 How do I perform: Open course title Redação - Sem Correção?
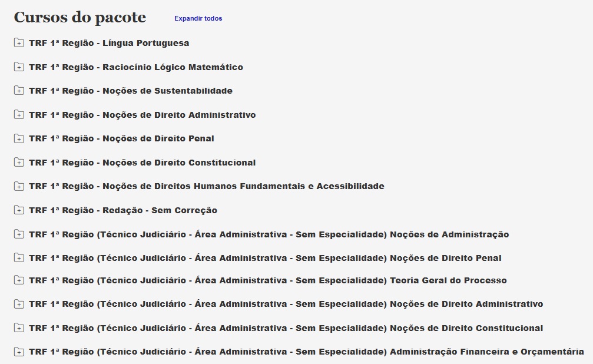point(123,210)
